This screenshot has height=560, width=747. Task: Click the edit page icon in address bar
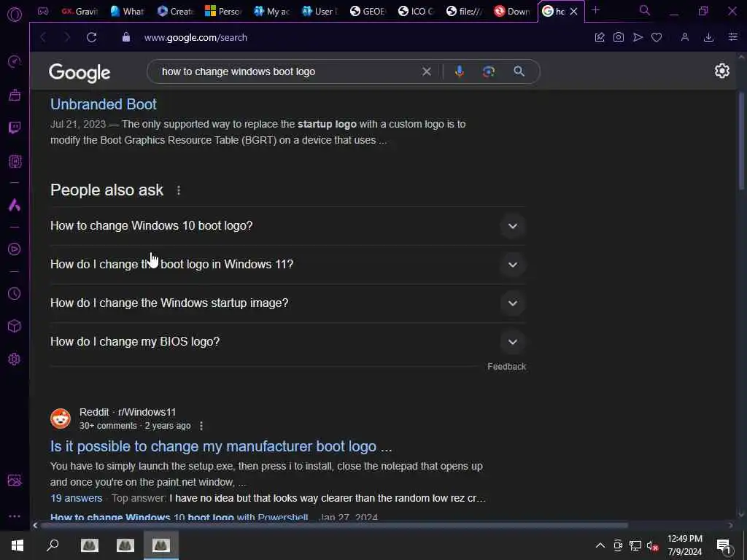point(600,37)
